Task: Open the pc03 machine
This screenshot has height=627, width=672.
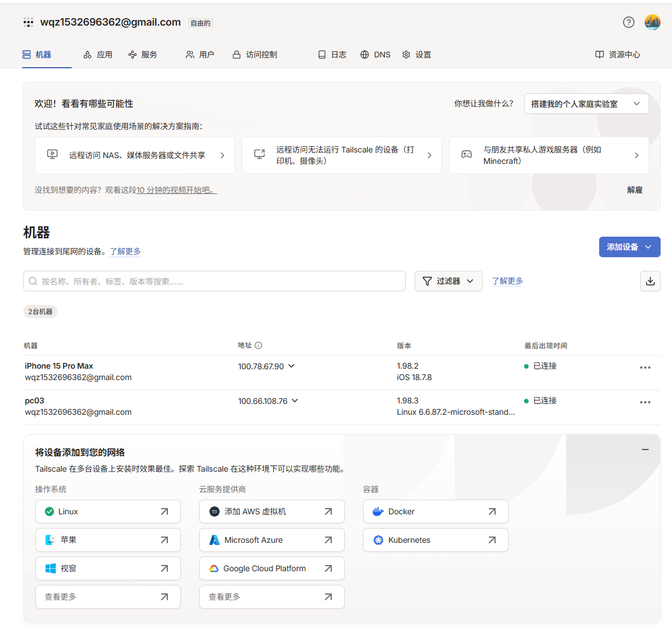Action: pyautogui.click(x=34, y=401)
